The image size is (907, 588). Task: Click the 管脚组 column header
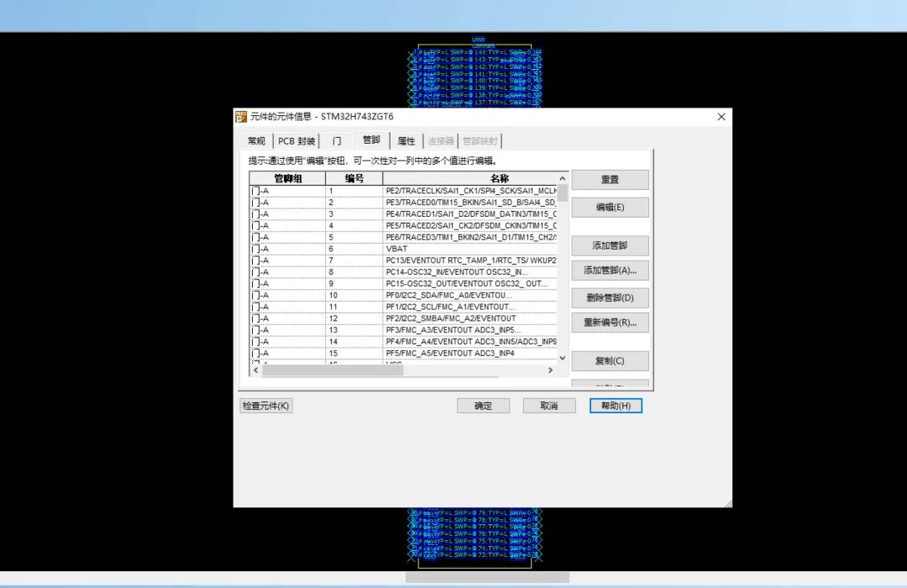point(287,178)
